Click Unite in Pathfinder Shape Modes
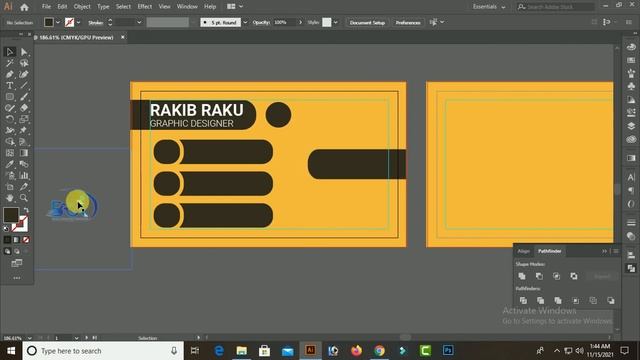This screenshot has height=360, width=640. coord(522,276)
